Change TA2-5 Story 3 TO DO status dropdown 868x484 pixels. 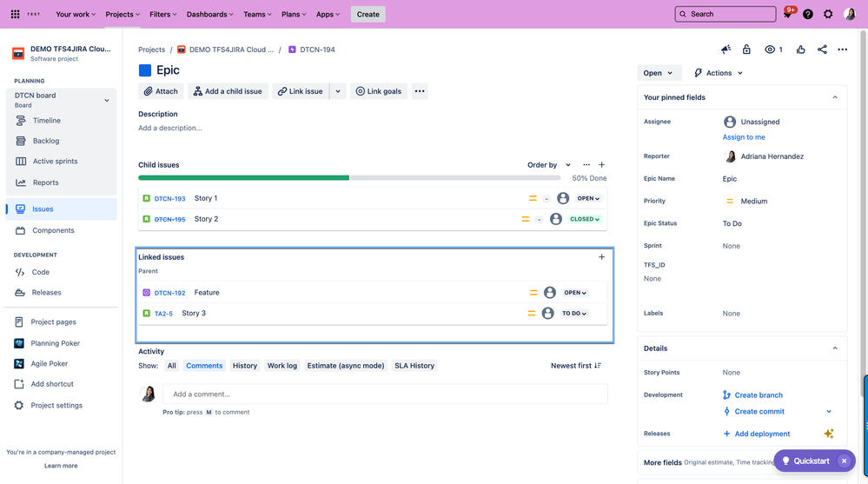(x=574, y=314)
